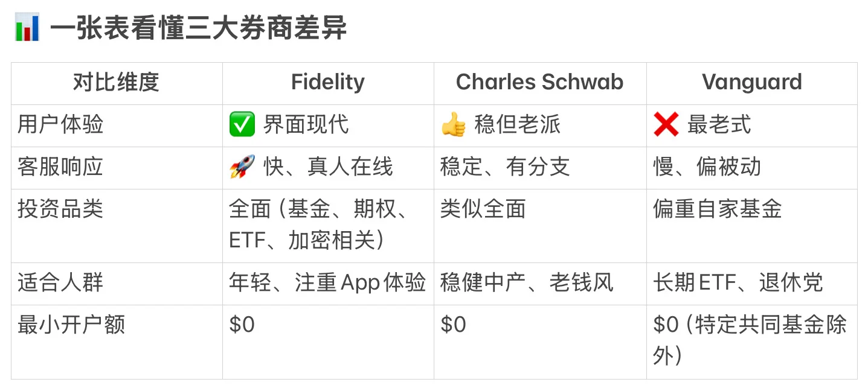Image resolution: width=868 pixels, height=391 pixels.
Task: Click the rocket emoji in the Fidelity row
Action: pyautogui.click(x=242, y=167)
